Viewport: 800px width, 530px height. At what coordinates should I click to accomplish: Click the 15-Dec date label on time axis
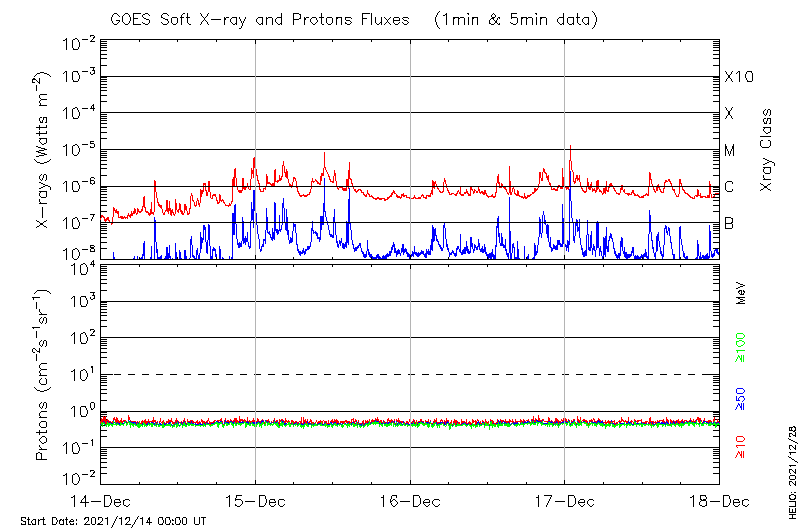256,500
